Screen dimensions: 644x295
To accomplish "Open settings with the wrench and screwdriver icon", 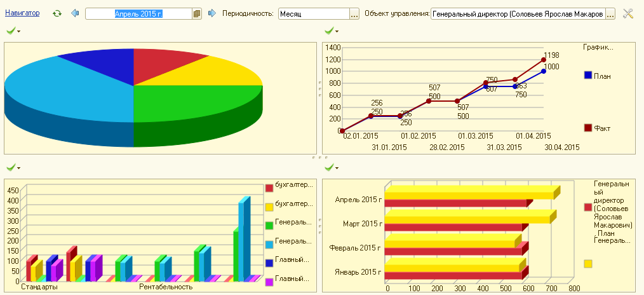I will (x=629, y=13).
